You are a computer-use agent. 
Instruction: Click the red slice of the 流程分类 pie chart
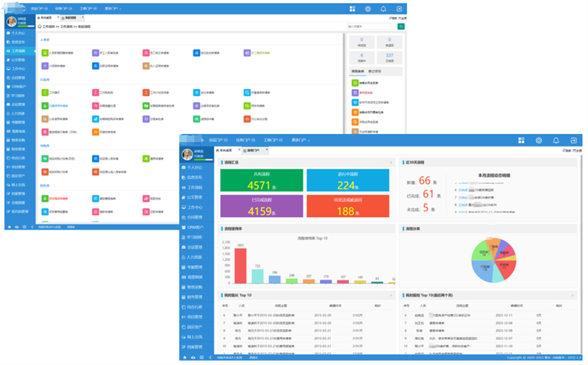[506, 269]
